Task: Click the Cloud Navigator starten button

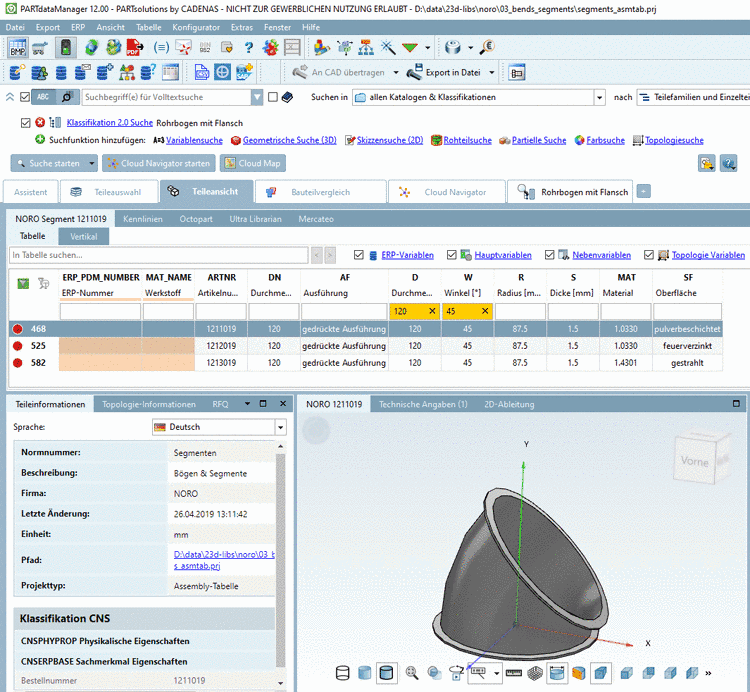Action: pyautogui.click(x=159, y=164)
